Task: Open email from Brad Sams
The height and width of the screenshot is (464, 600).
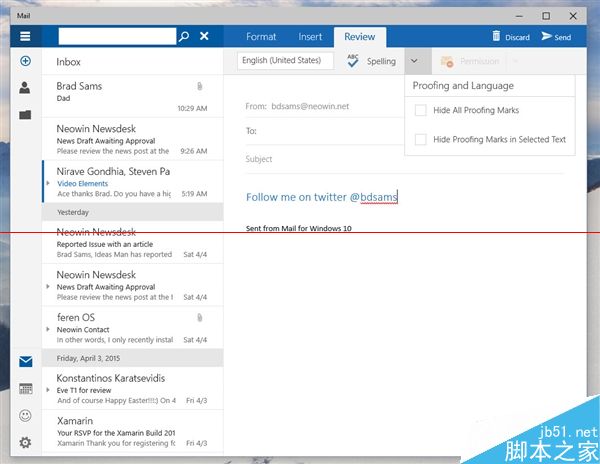Action: [132, 96]
